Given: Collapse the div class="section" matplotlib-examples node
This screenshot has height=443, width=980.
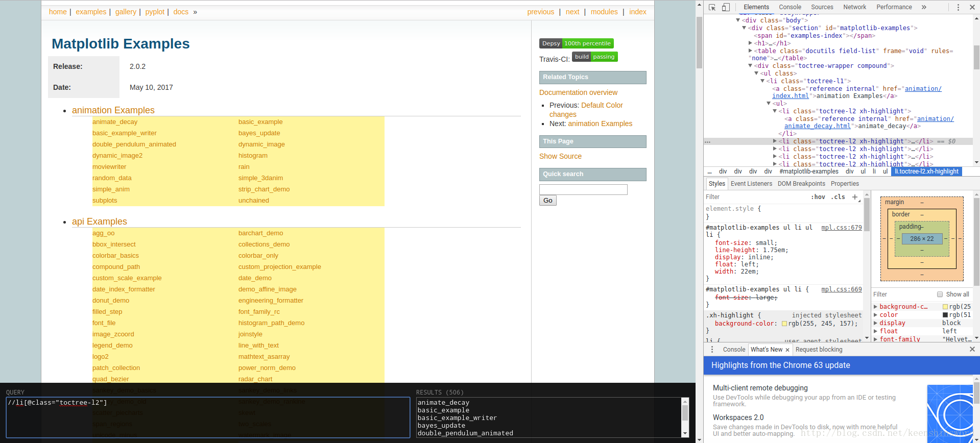Looking at the screenshot, I should pos(744,28).
